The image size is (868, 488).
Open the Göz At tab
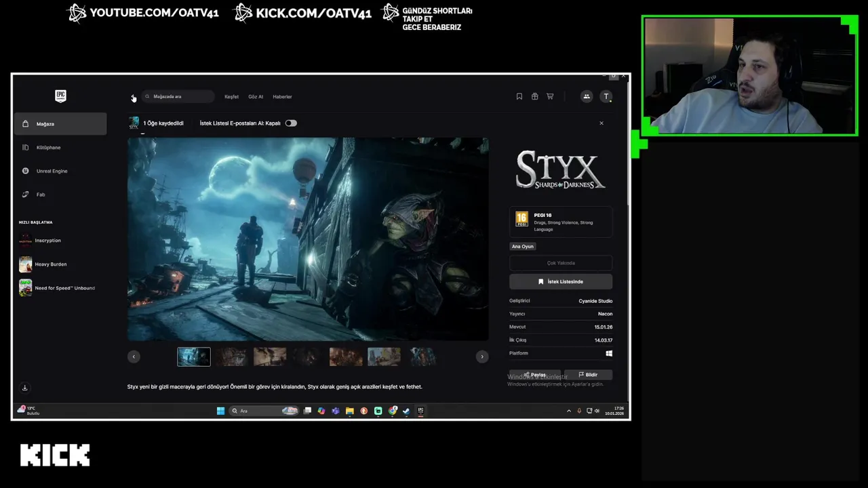coord(256,96)
